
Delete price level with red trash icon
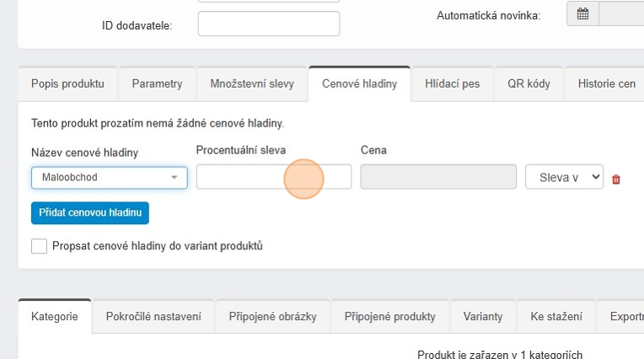coord(616,179)
